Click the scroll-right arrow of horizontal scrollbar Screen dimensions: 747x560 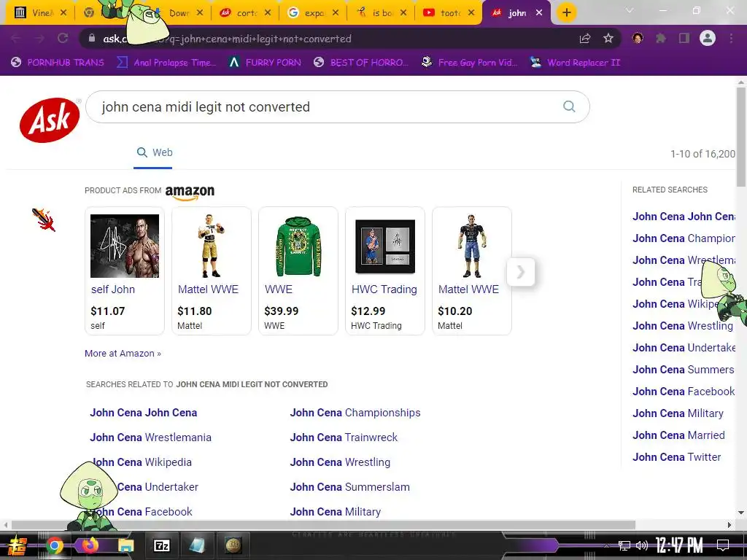(x=729, y=525)
